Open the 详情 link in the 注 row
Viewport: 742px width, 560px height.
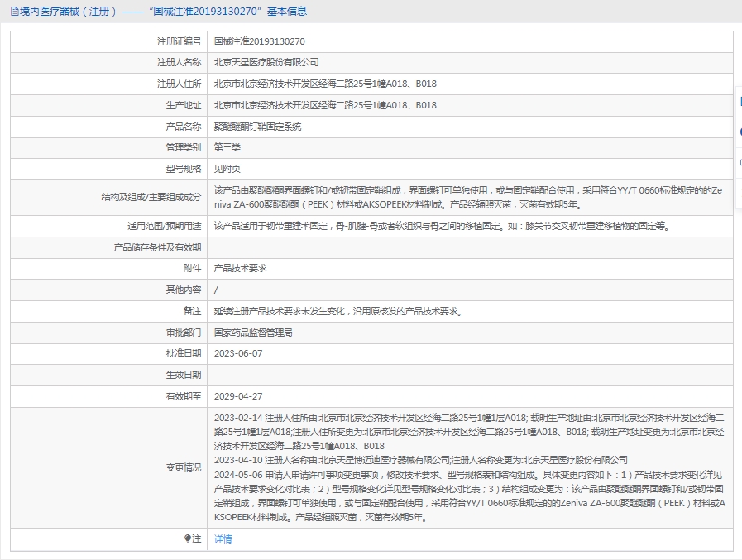tap(223, 538)
